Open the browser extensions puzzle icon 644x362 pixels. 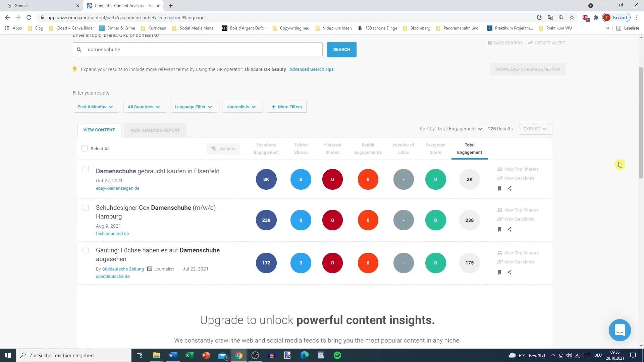pos(596,17)
